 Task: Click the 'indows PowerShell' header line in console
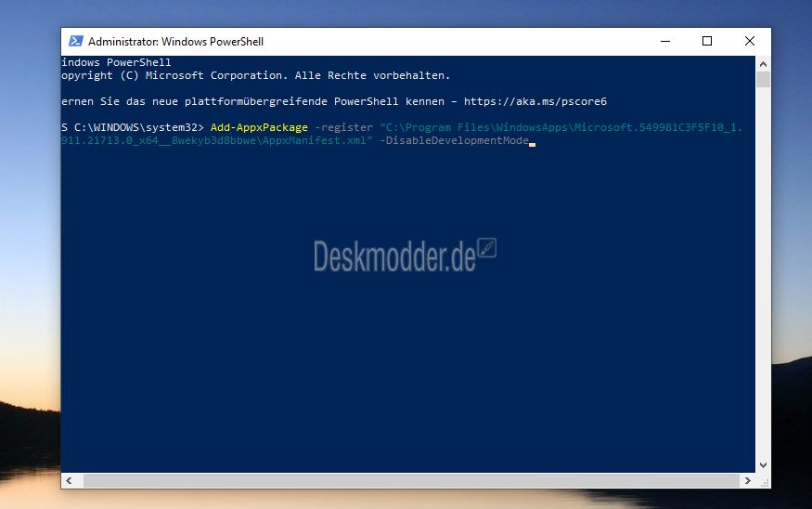tap(116, 63)
